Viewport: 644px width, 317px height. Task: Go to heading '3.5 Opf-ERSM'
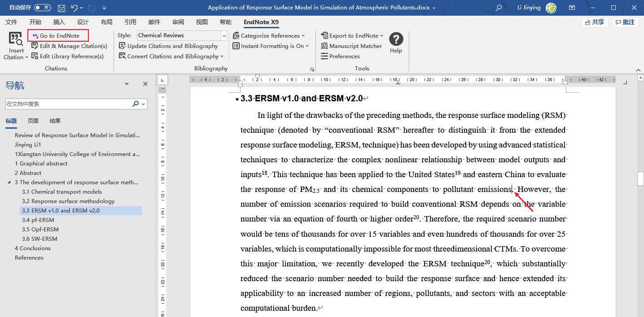click(x=40, y=229)
